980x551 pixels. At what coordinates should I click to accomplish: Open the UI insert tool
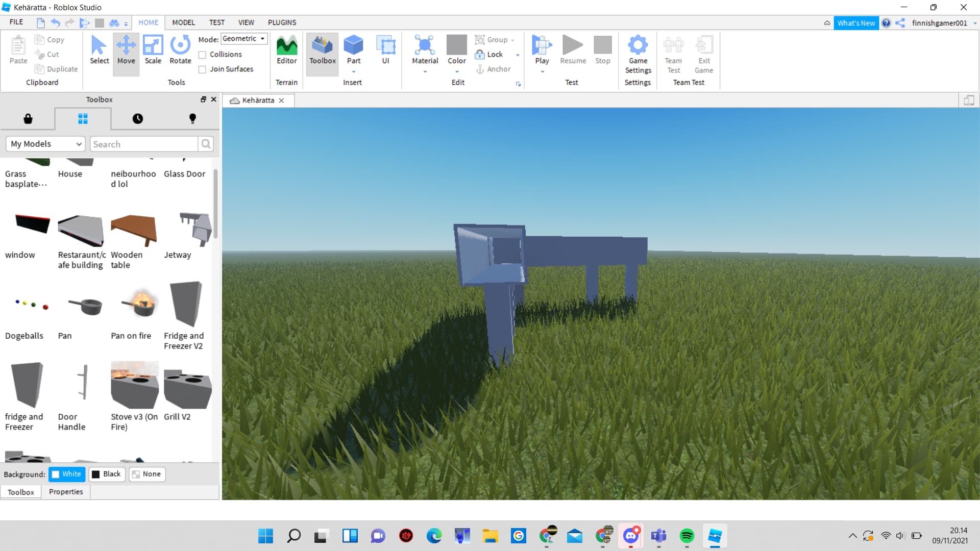click(x=385, y=50)
